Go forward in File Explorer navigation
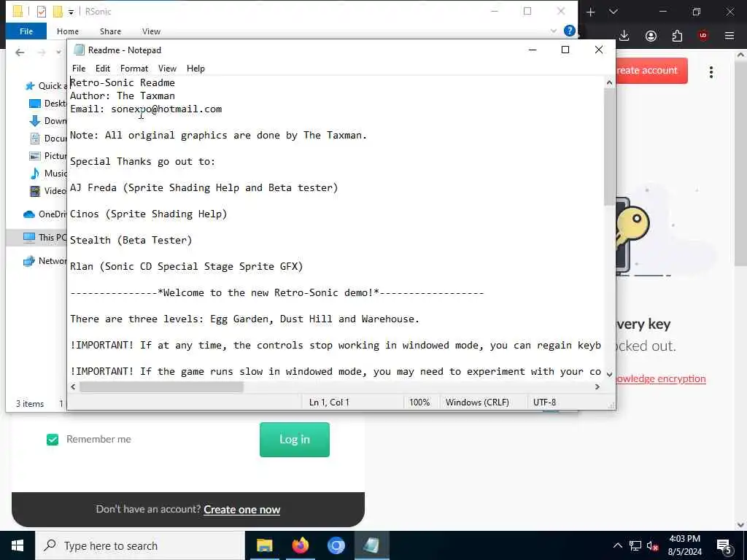Screen dimensions: 747x560 coord(42,52)
